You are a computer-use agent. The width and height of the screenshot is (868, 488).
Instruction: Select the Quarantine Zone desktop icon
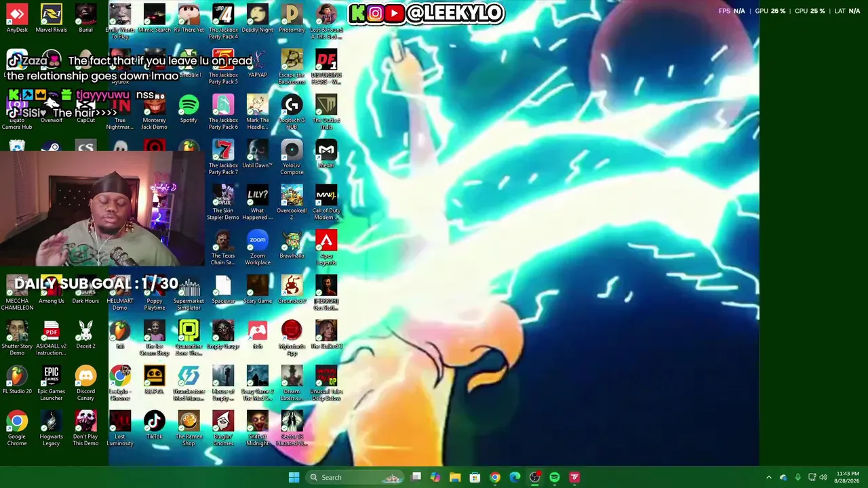coord(189,339)
